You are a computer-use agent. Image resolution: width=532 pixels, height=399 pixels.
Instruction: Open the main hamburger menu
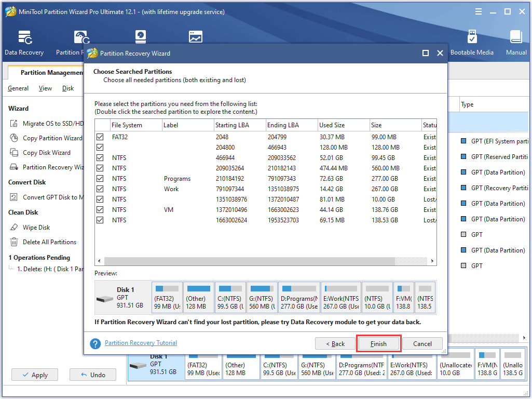(479, 12)
